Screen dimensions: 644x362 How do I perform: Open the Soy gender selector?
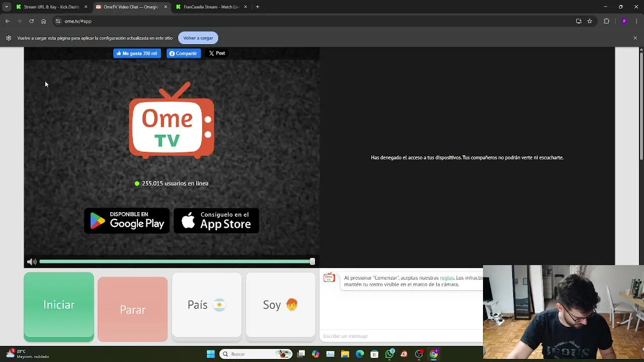coord(281,305)
